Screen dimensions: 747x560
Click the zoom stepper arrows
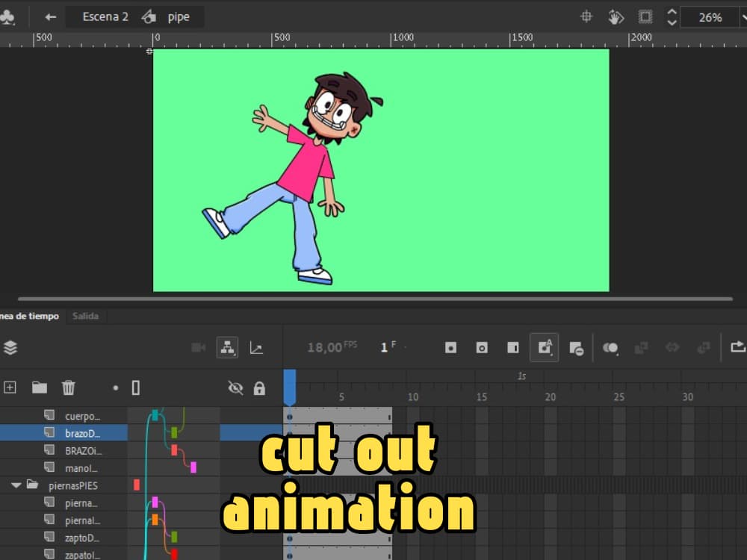tap(672, 18)
